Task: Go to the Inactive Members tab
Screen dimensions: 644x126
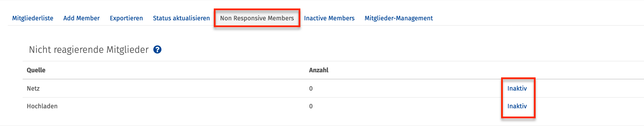Action: [329, 18]
